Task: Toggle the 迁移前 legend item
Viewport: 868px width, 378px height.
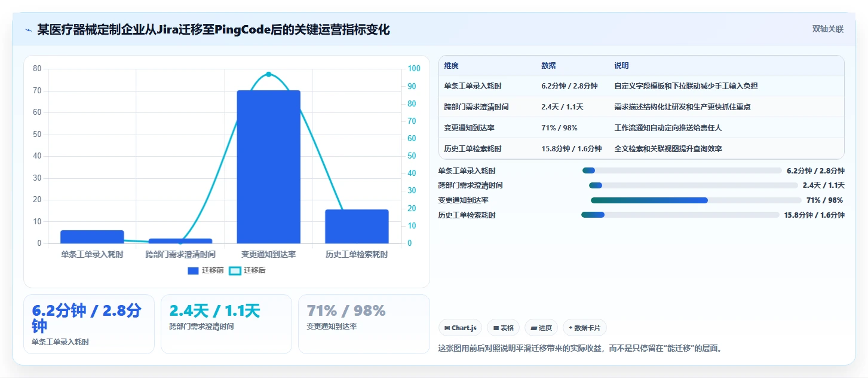Action: pos(206,271)
